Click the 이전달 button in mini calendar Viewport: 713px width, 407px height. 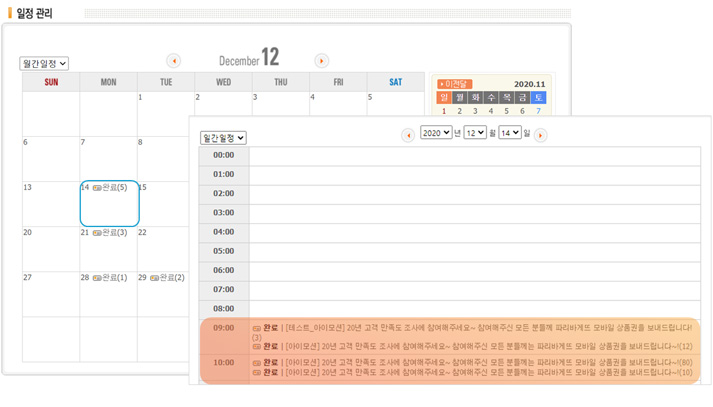click(x=455, y=85)
